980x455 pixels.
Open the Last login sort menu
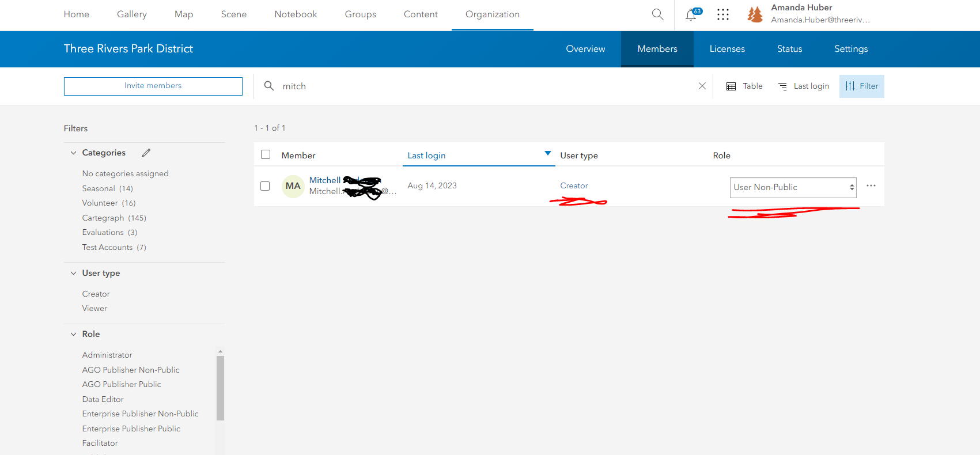[804, 86]
